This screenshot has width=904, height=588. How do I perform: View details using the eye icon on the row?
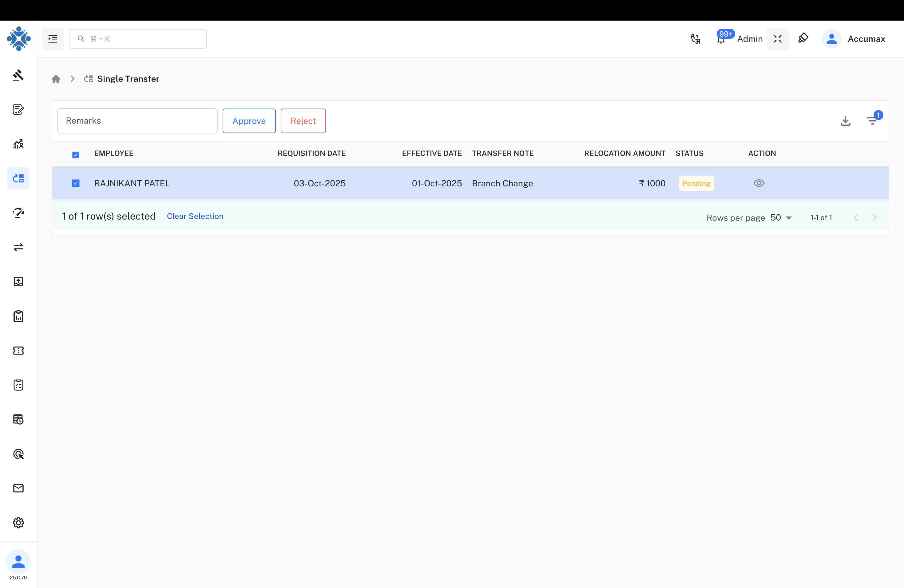pyautogui.click(x=759, y=183)
